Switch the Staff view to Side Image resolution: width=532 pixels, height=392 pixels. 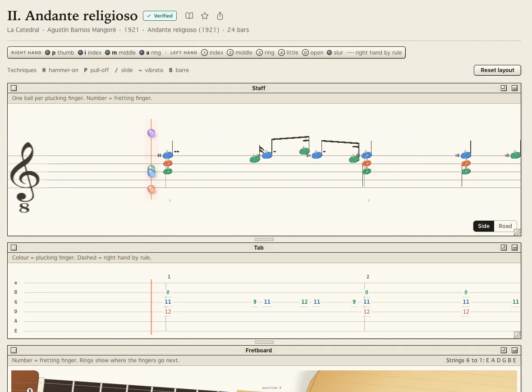coord(483,226)
